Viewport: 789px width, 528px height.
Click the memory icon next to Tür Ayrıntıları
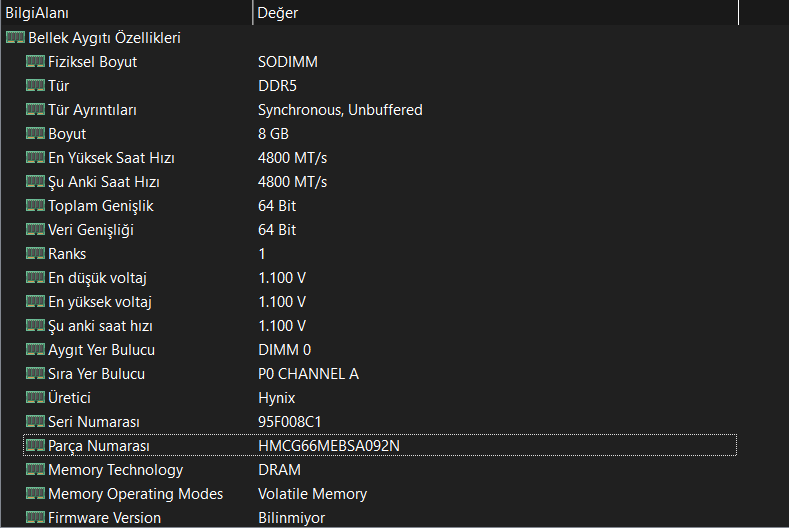[x=35, y=110]
